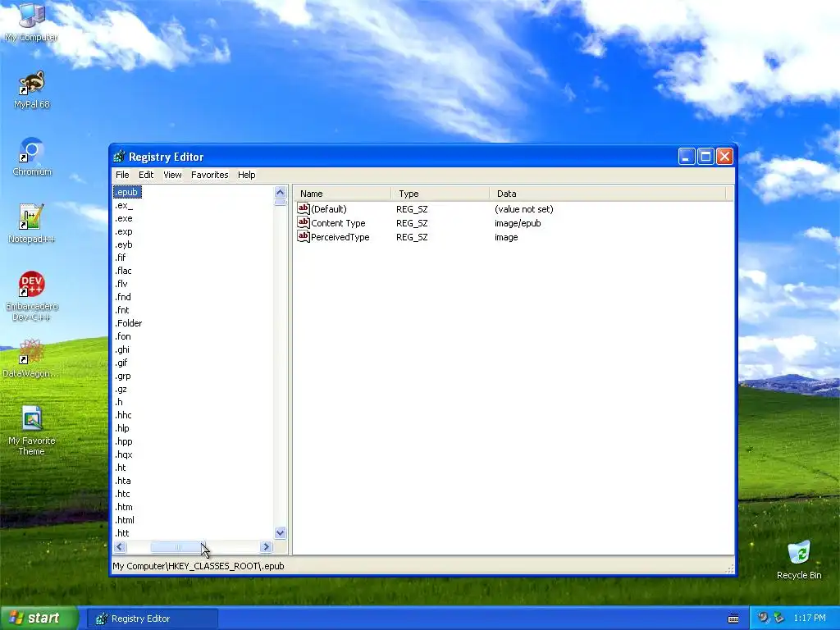Click tree horizontal scroll right arrow
The height and width of the screenshot is (630, 840).
click(x=267, y=547)
